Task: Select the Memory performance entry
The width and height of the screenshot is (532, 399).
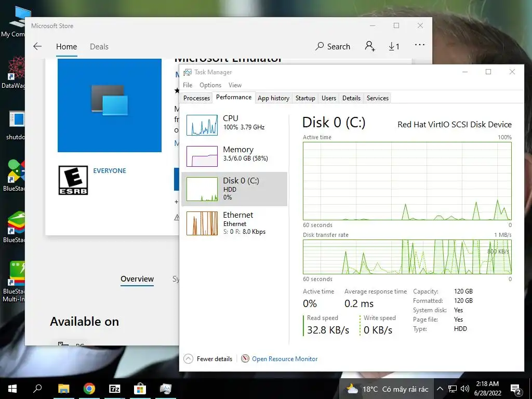Action: click(234, 156)
